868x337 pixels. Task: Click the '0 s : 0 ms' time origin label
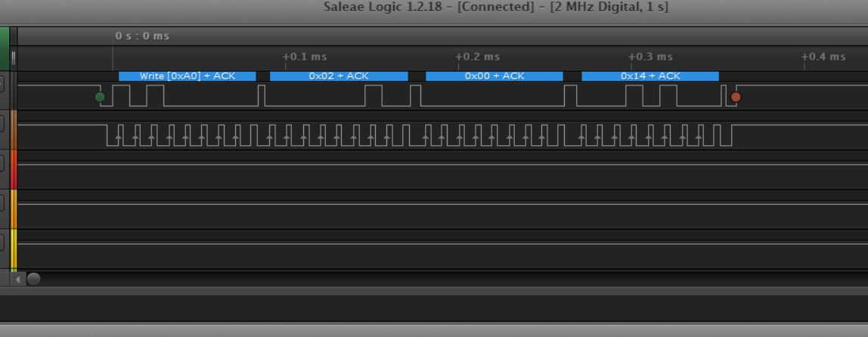[x=142, y=36]
